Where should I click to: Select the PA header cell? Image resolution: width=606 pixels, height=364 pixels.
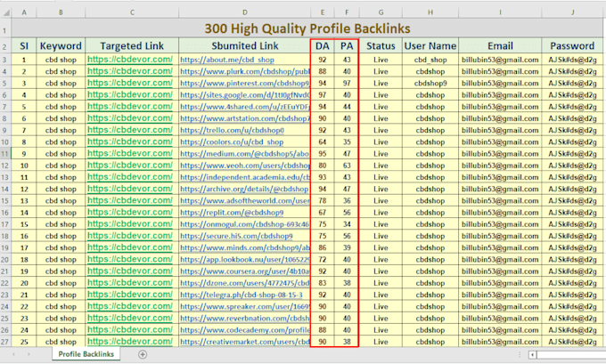(x=347, y=46)
